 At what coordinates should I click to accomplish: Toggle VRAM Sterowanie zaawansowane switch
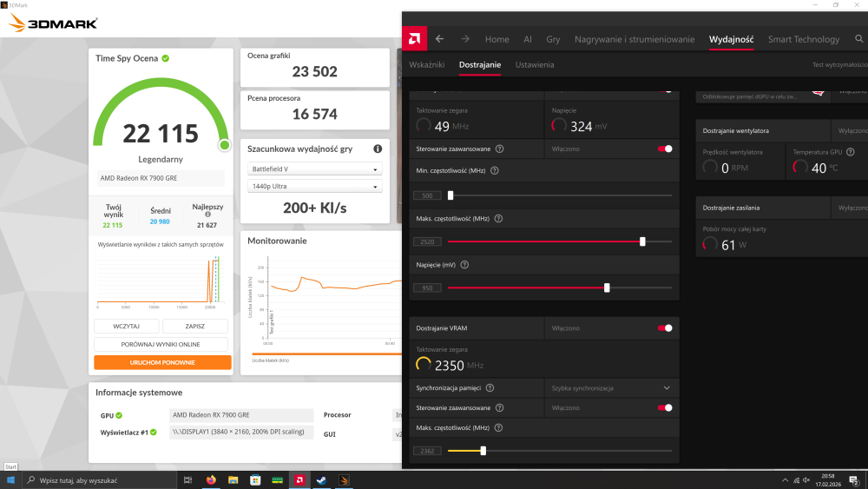tap(665, 407)
